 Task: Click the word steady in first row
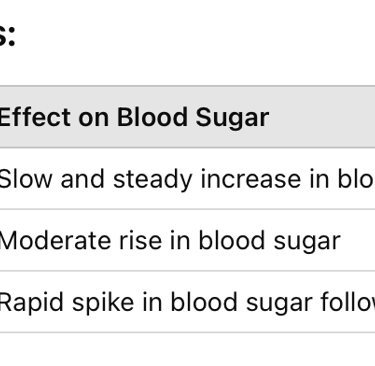tap(153, 180)
